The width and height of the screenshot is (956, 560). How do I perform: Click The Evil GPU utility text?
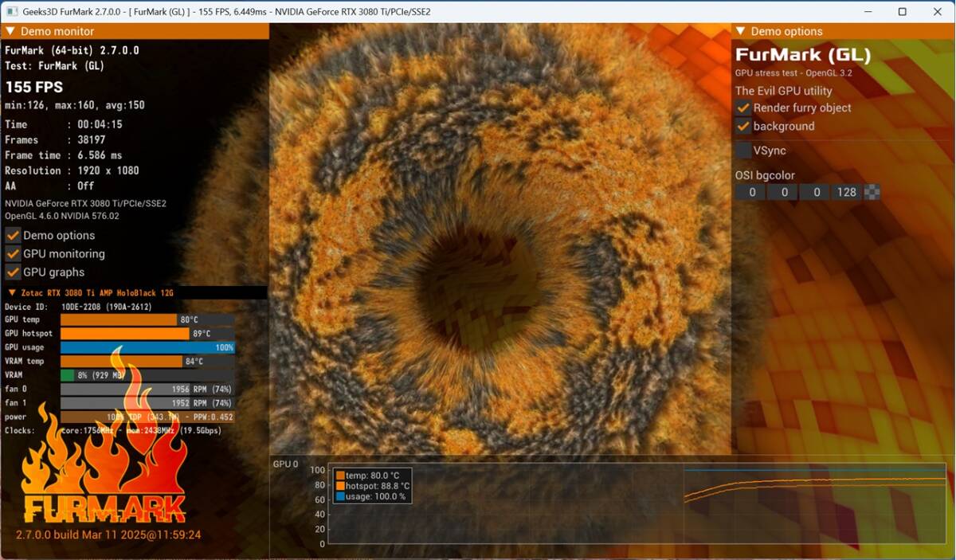[784, 91]
